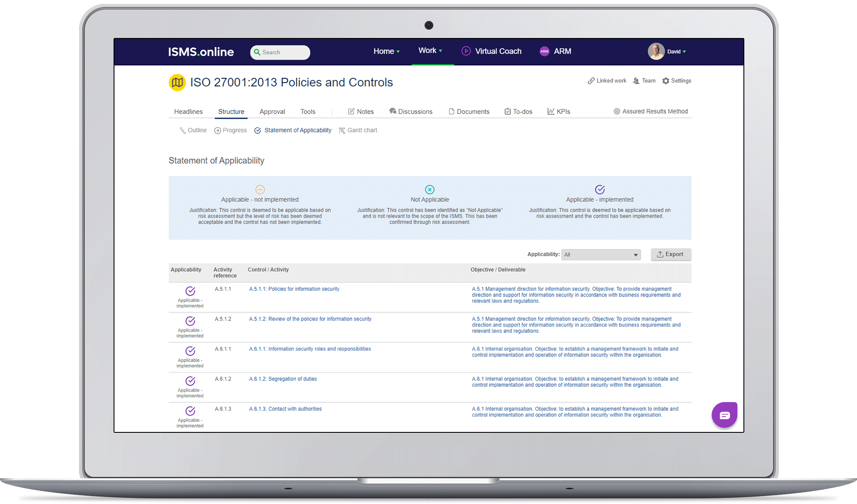
Task: Open the Home menu dropdown
Action: coord(386,51)
